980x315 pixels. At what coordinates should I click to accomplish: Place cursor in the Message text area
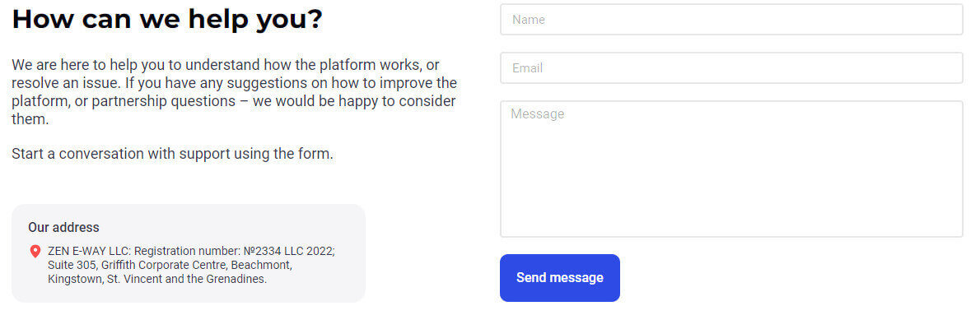point(731,169)
